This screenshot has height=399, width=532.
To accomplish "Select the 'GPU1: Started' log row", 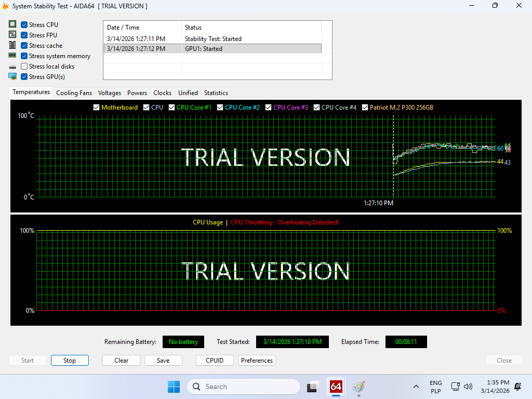I will [212, 48].
